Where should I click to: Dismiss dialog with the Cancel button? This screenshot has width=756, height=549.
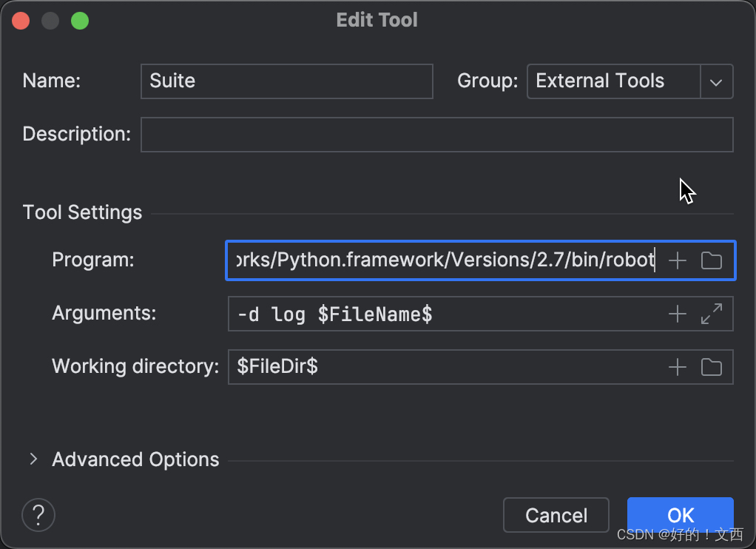click(556, 515)
